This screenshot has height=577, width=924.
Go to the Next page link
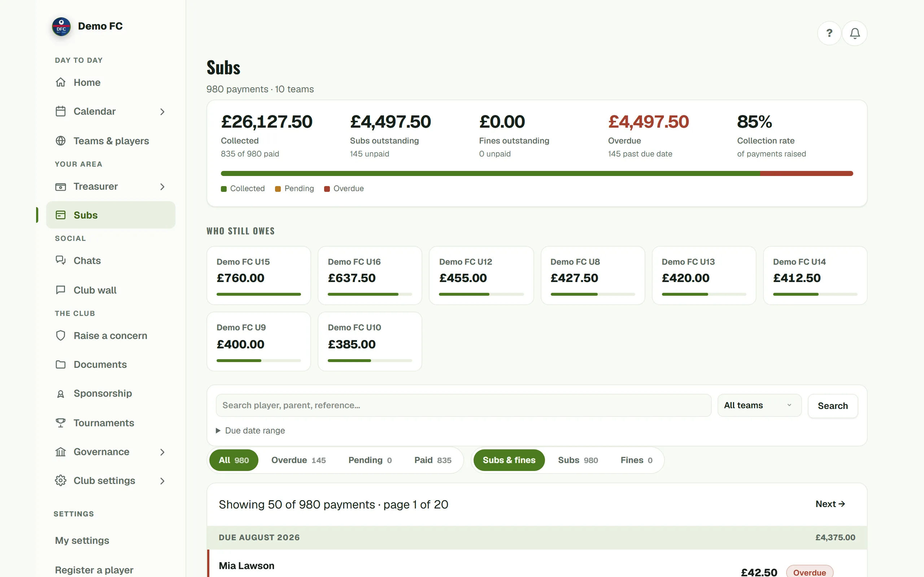(830, 504)
